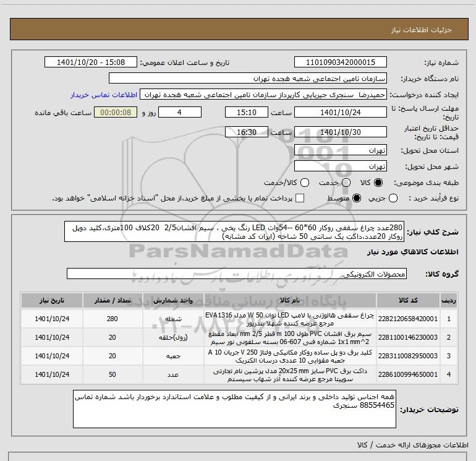The width and height of the screenshot is (476, 461).
Task: Click the واحد شمارش column header
Action: click(173, 301)
